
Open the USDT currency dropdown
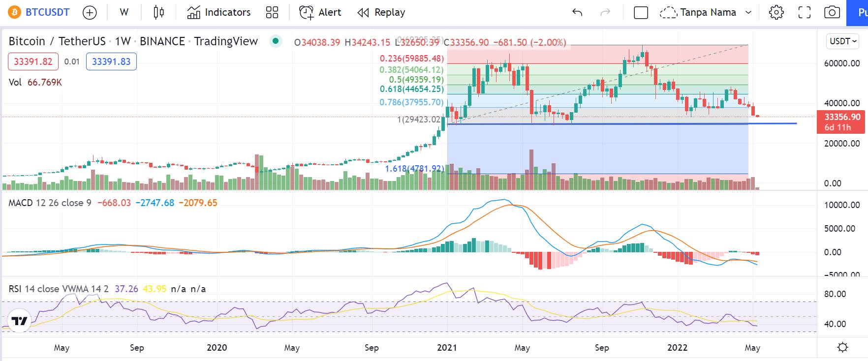click(843, 41)
